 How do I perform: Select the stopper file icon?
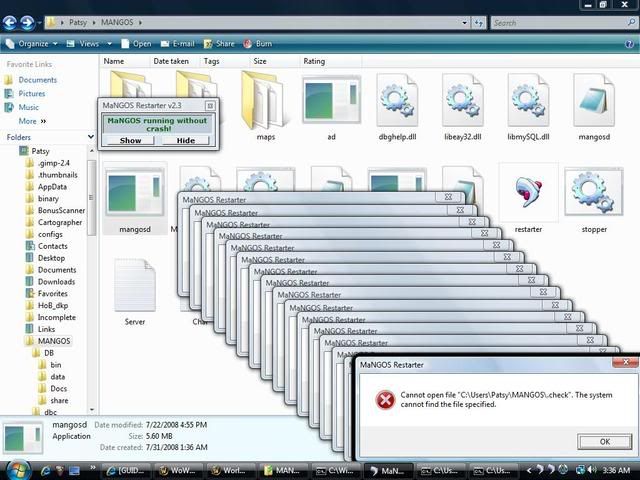(594, 192)
